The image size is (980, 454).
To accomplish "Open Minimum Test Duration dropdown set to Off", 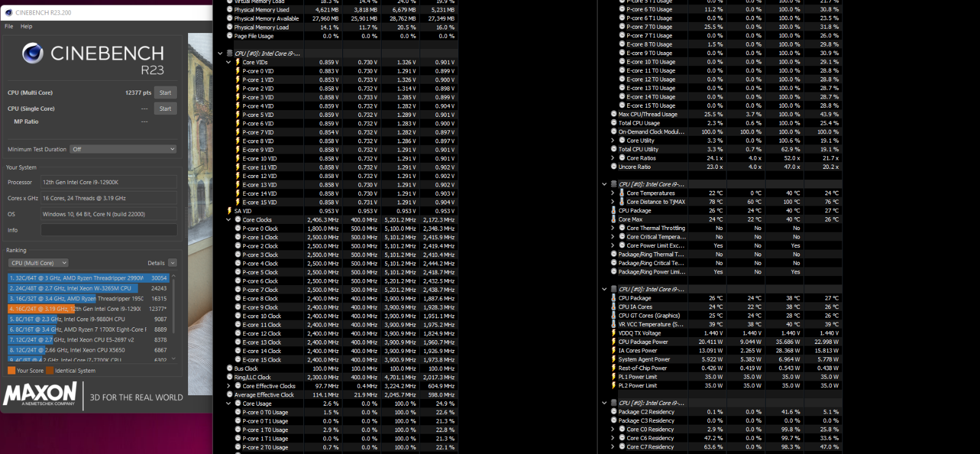I will (x=123, y=149).
